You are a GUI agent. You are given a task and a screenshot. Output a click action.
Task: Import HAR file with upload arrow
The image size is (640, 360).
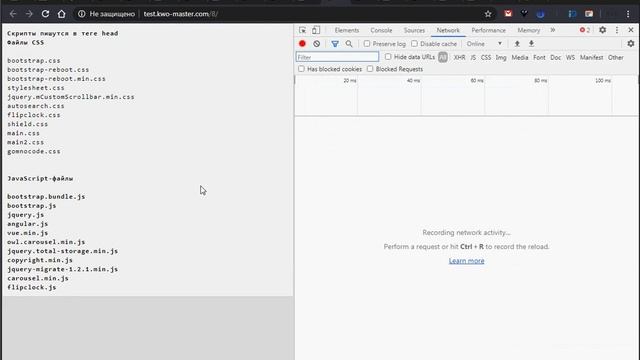click(517, 44)
